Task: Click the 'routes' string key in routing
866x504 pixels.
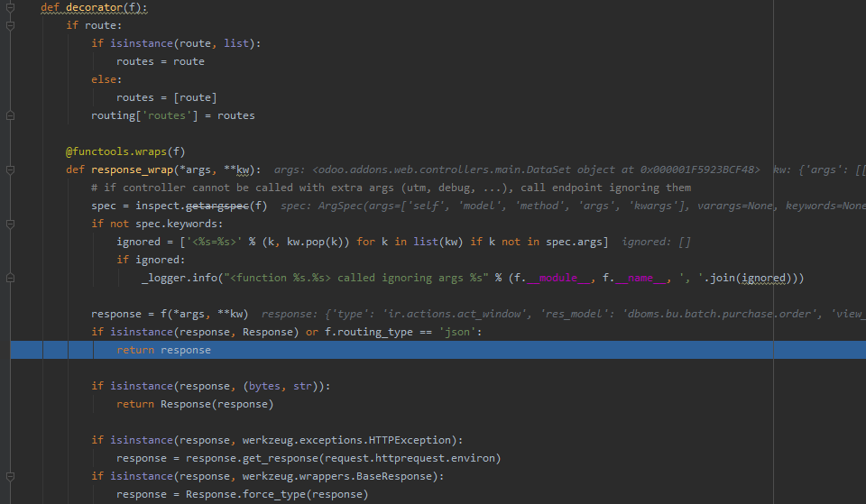Action: [x=166, y=115]
